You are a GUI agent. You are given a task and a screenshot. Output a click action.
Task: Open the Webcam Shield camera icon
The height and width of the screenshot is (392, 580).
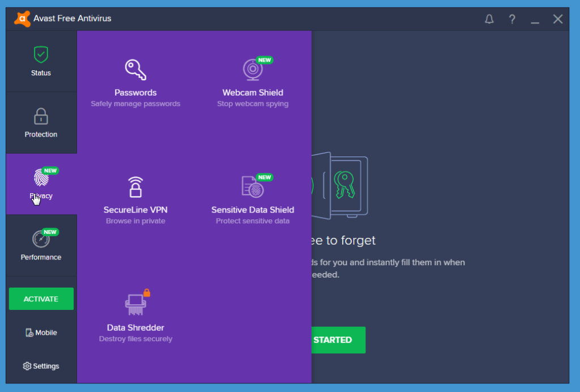pos(253,70)
